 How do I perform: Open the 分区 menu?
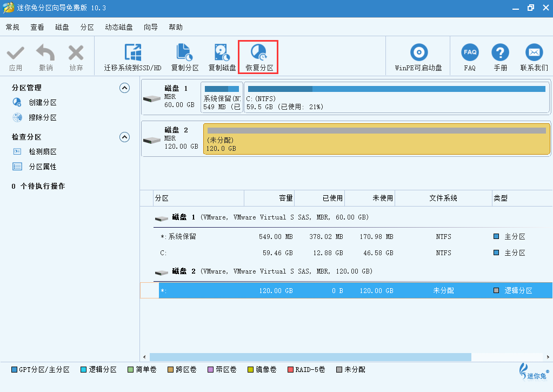[87, 27]
